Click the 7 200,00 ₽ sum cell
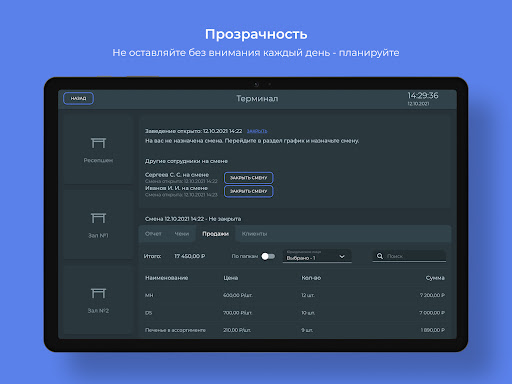The image size is (512, 384). [x=432, y=295]
